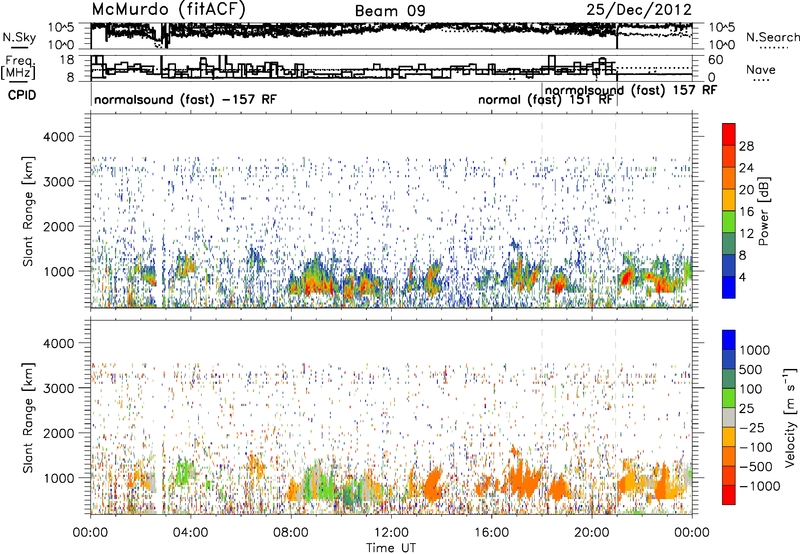The width and height of the screenshot is (800, 554).
Task: Pick the orange 20–24 dB power color segment
Action: [729, 178]
